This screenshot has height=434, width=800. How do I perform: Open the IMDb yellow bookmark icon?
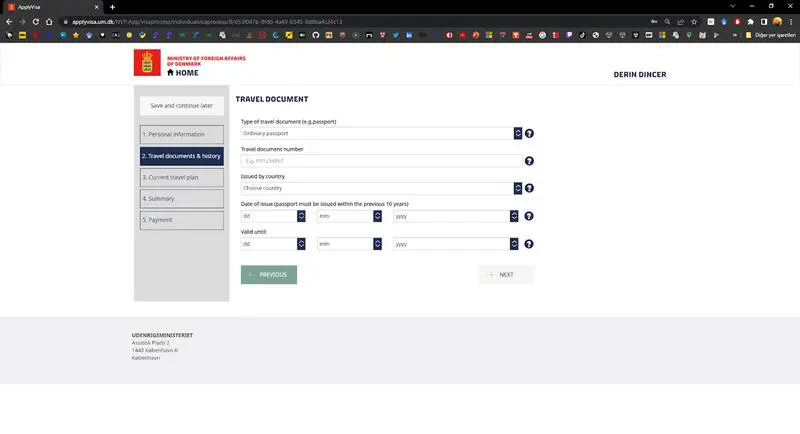coord(22,35)
